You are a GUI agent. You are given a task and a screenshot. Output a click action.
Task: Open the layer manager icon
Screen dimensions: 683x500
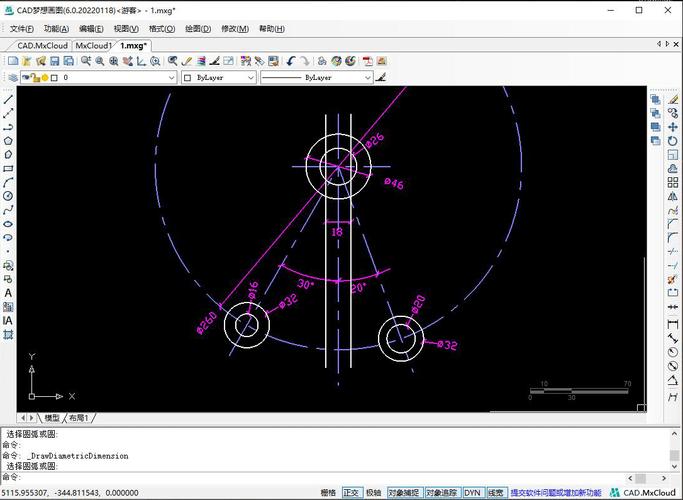click(13, 77)
